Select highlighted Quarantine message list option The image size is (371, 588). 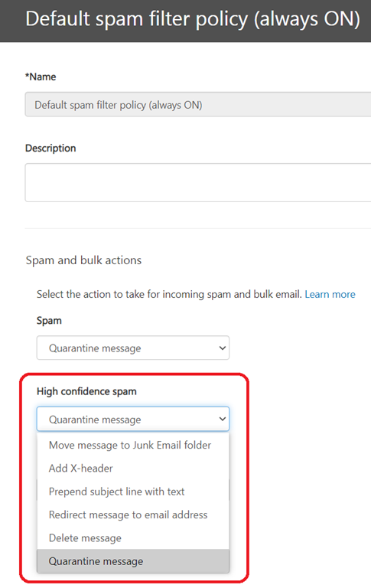(x=133, y=561)
